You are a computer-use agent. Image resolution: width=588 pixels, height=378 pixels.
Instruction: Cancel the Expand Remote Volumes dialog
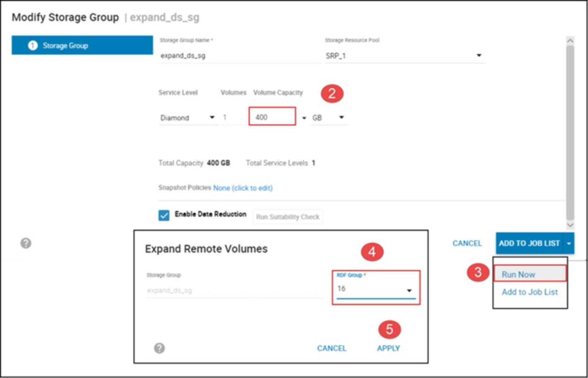point(332,348)
